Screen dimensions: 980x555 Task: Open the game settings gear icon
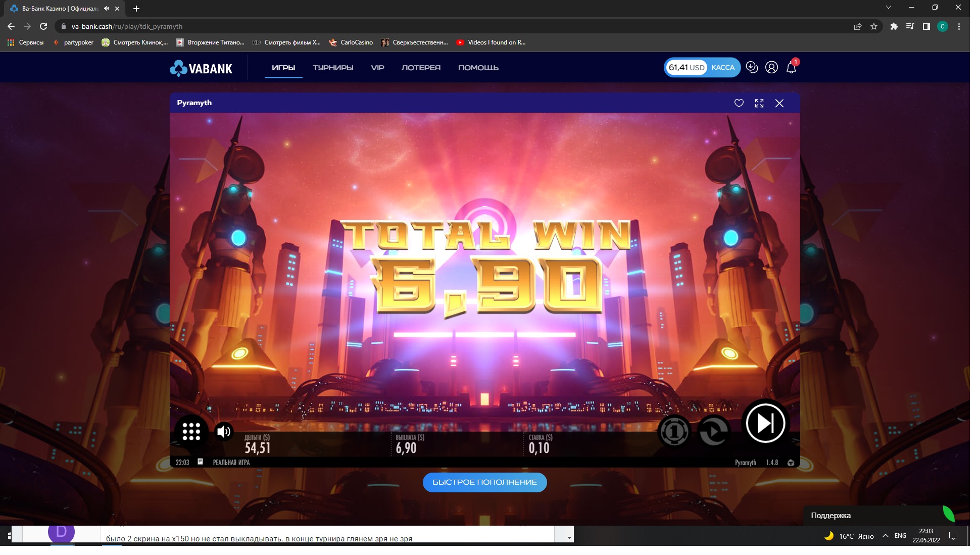pyautogui.click(x=791, y=462)
